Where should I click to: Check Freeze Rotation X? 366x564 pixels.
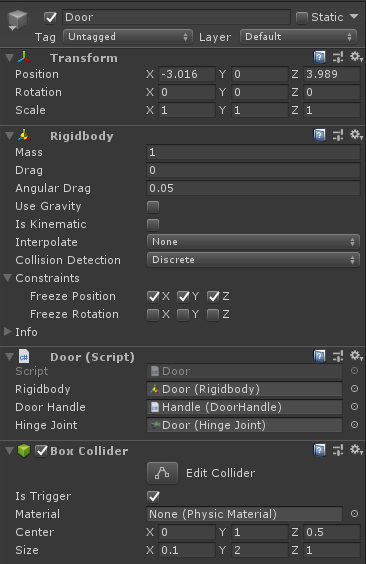(x=153, y=315)
